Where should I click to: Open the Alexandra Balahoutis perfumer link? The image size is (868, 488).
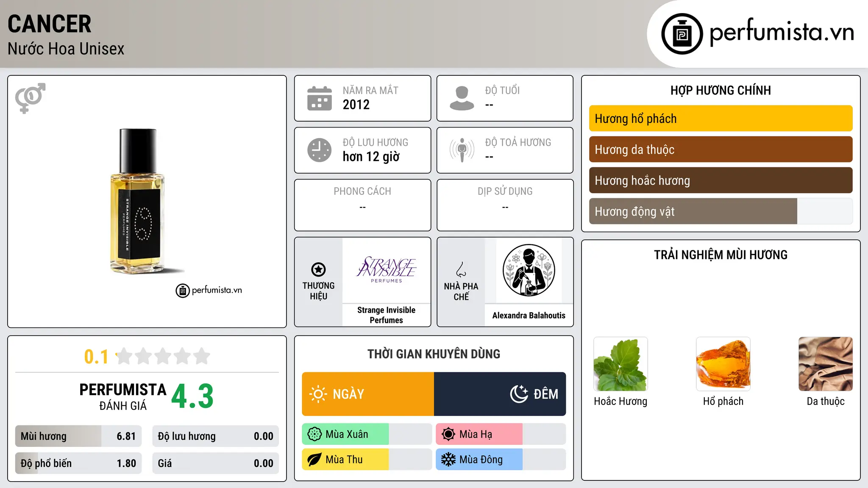(x=529, y=315)
